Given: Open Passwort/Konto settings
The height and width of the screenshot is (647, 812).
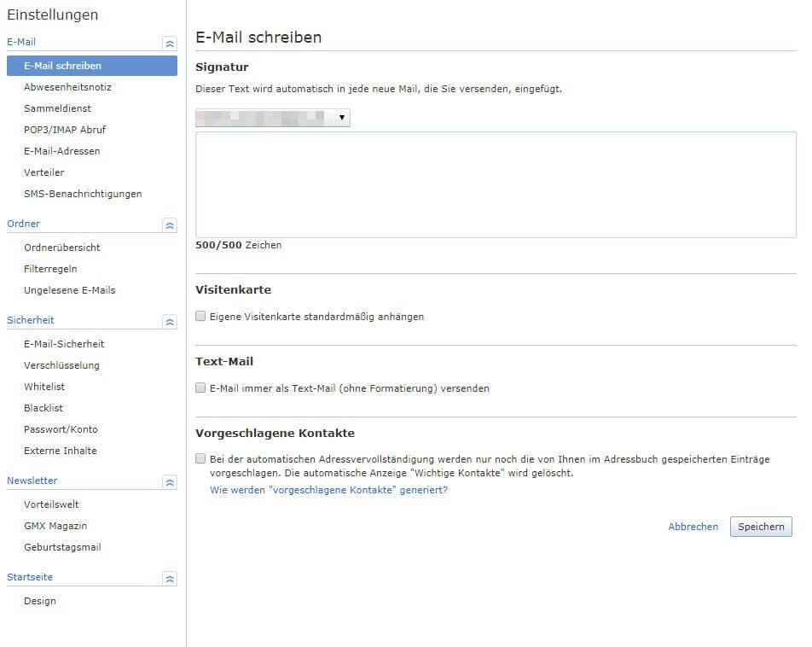Looking at the screenshot, I should tap(61, 428).
